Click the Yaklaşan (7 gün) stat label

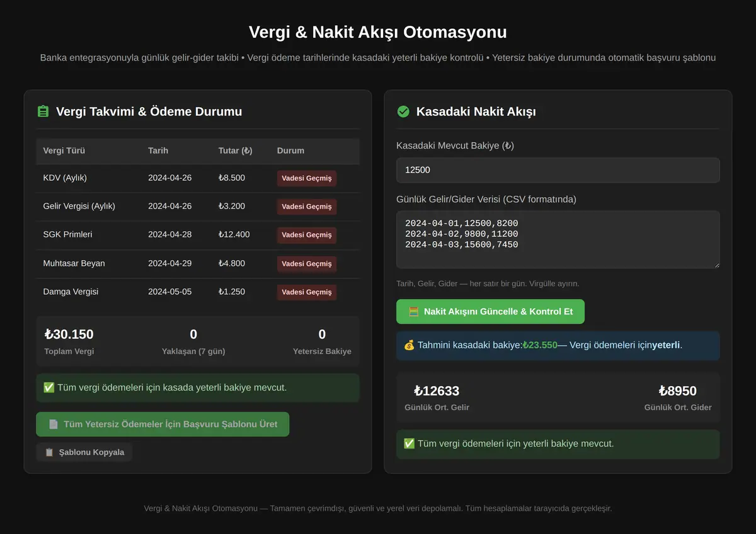click(193, 351)
